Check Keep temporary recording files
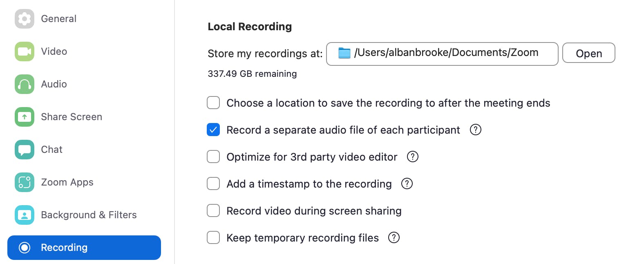The height and width of the screenshot is (264, 644). pyautogui.click(x=213, y=237)
